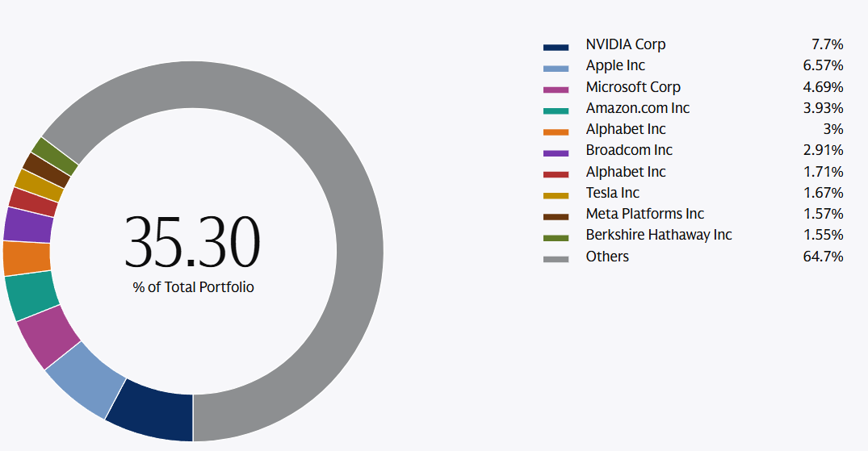The width and height of the screenshot is (868, 451).
Task: Click the 4.69% value for Microsoft
Action: 823,87
